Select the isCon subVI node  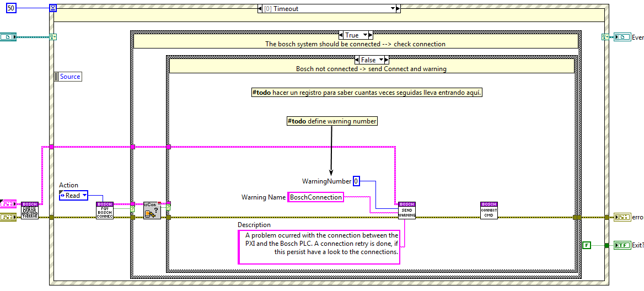[x=152, y=210]
